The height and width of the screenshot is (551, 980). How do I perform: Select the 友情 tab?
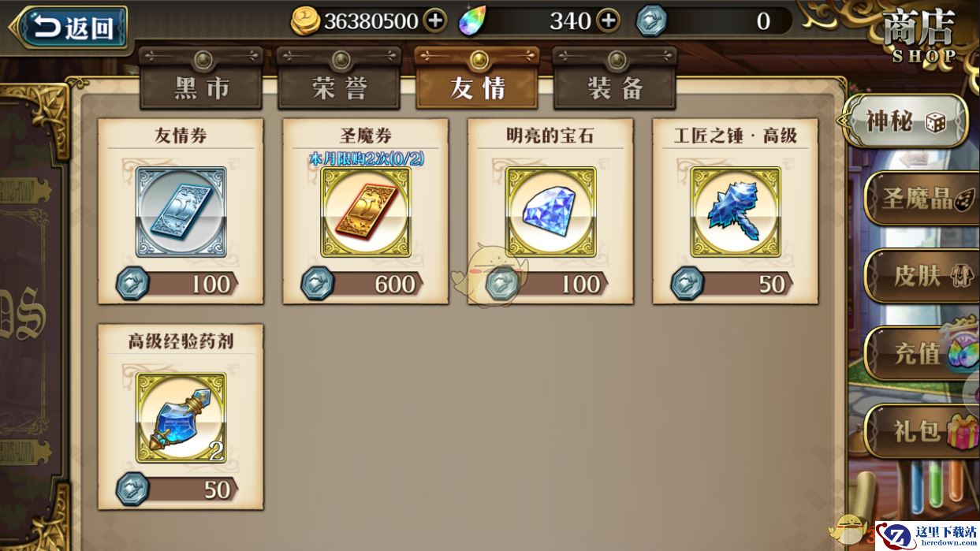tap(477, 87)
